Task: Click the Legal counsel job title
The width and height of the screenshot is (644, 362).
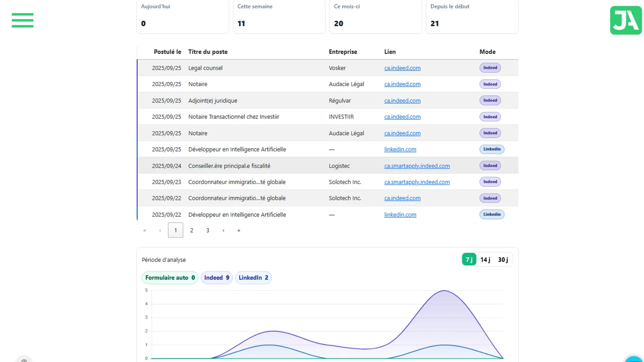Action: click(x=205, y=68)
